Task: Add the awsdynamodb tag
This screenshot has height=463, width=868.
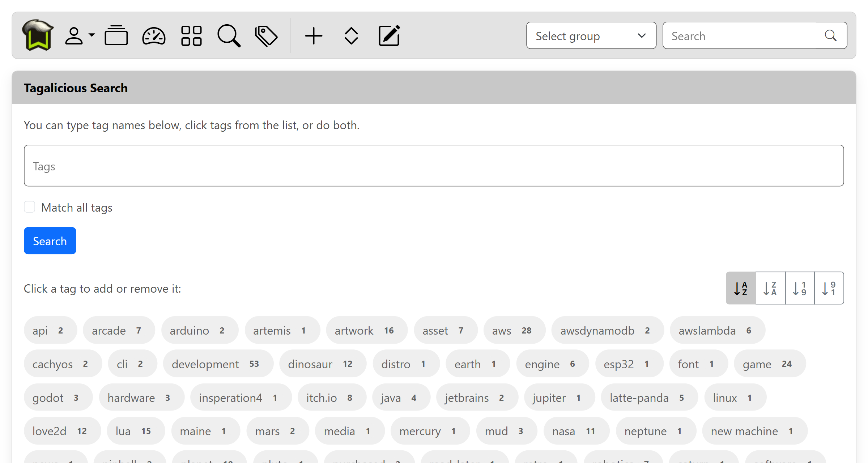Action: point(608,330)
